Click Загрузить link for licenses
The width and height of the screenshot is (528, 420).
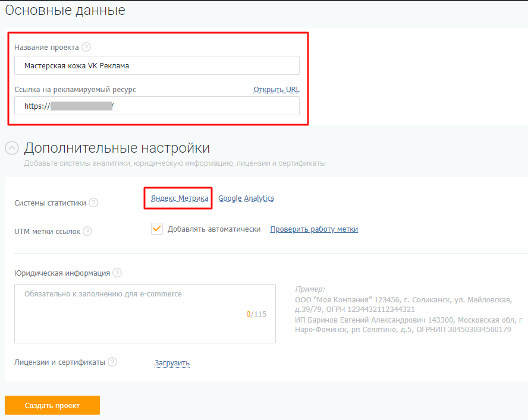click(x=172, y=363)
